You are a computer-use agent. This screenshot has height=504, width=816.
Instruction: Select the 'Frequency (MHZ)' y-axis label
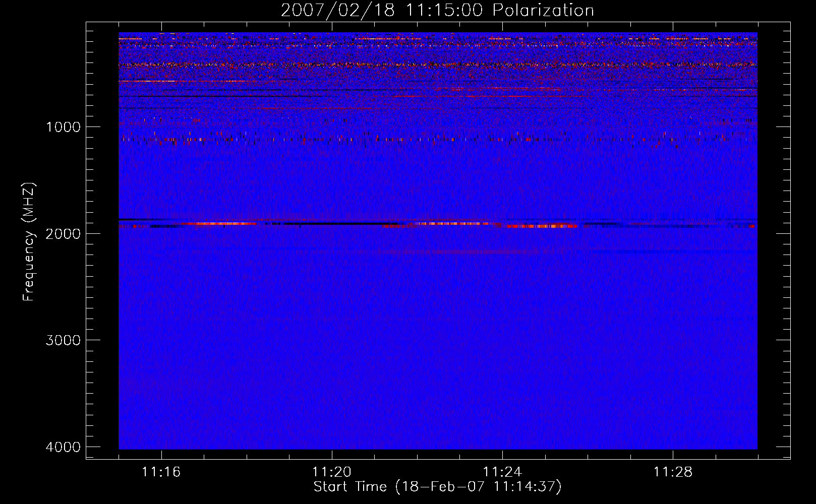tap(29, 242)
